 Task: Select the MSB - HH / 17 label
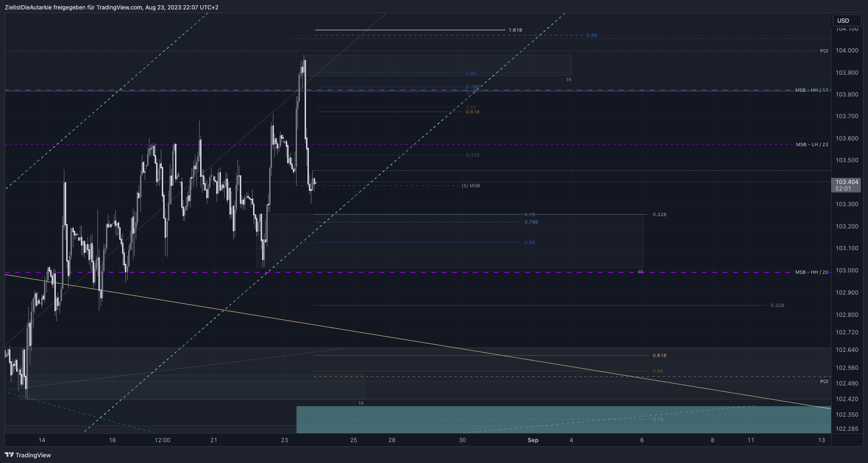811,90
